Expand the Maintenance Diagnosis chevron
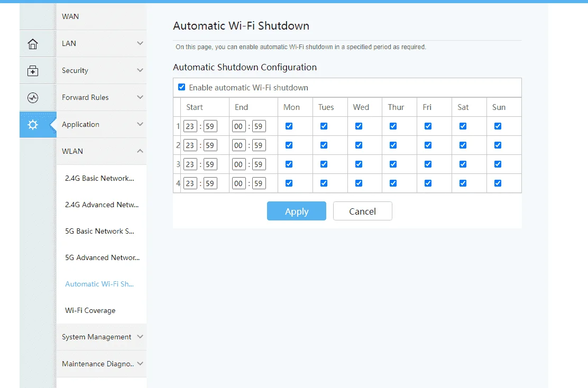The image size is (588, 388). [x=140, y=364]
